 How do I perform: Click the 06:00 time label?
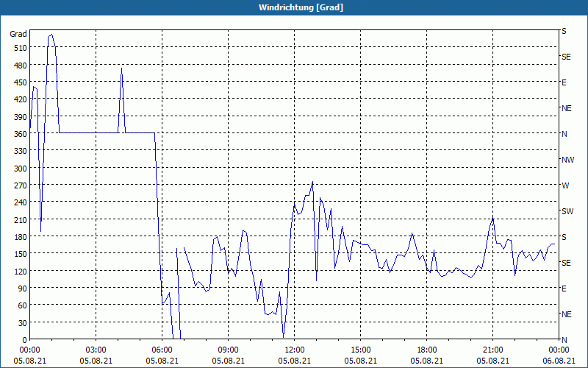tap(162, 350)
